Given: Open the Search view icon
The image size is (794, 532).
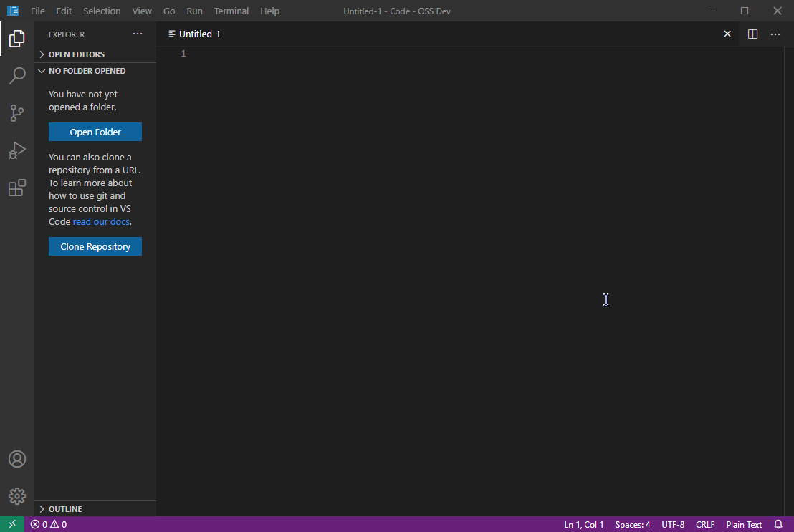Looking at the screenshot, I should (16, 76).
